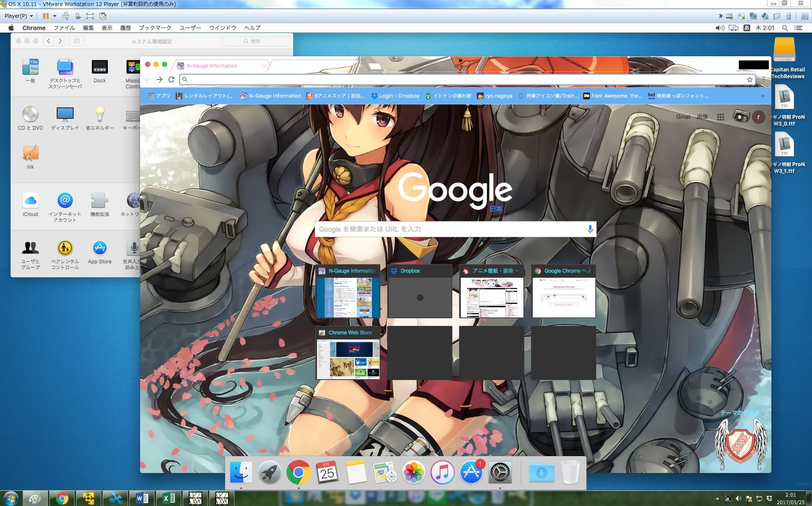The height and width of the screenshot is (506, 812).
Task: Open ディスプレイ preferences pane
Action: click(x=65, y=118)
